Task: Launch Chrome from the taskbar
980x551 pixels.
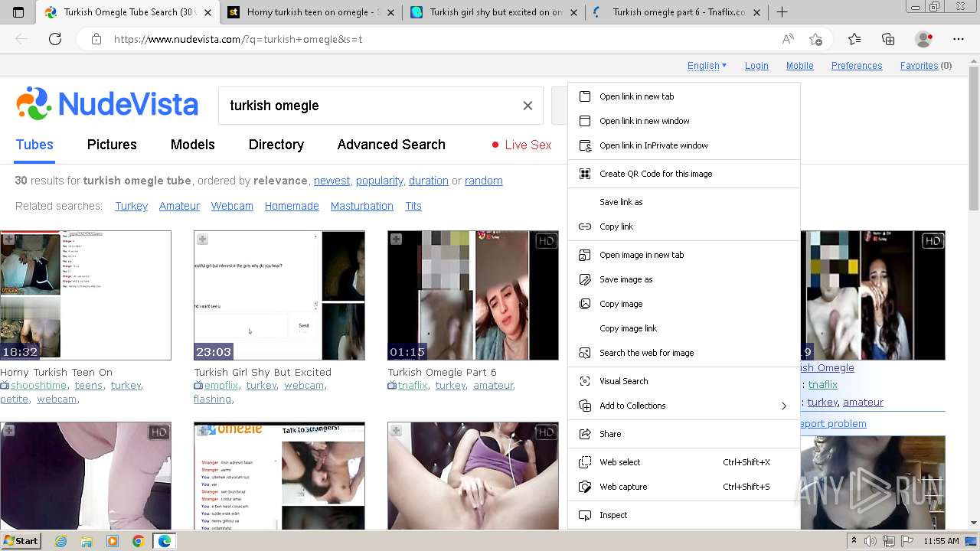Action: (138, 541)
